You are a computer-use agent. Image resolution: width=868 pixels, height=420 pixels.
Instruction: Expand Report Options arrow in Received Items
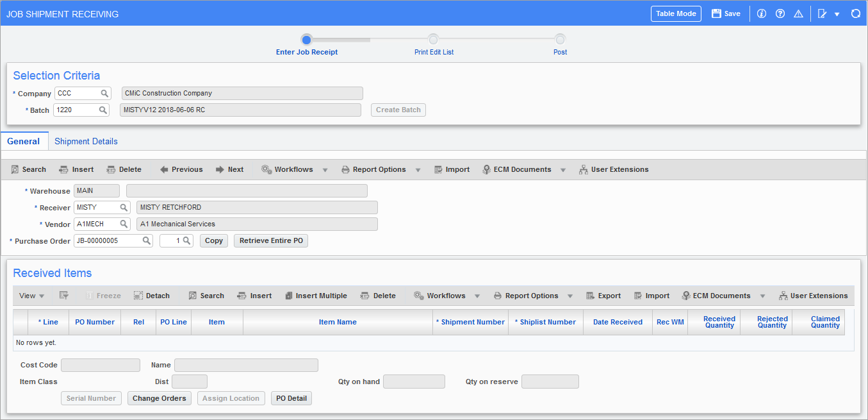tap(570, 296)
